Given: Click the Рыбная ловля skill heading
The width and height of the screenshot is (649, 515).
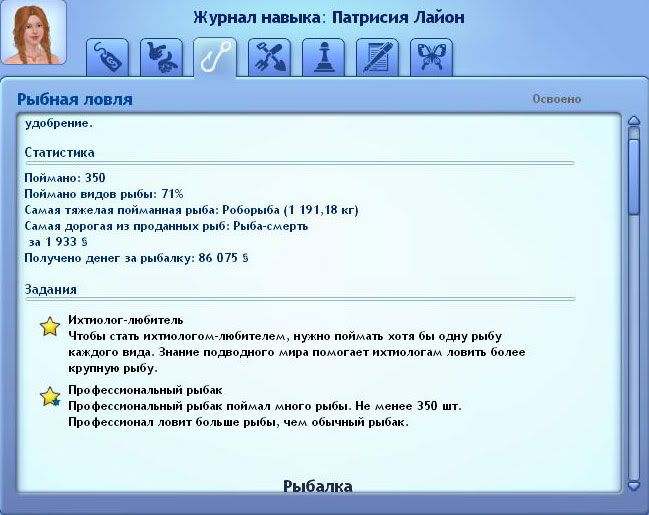Looking at the screenshot, I should pyautogui.click(x=75, y=100).
